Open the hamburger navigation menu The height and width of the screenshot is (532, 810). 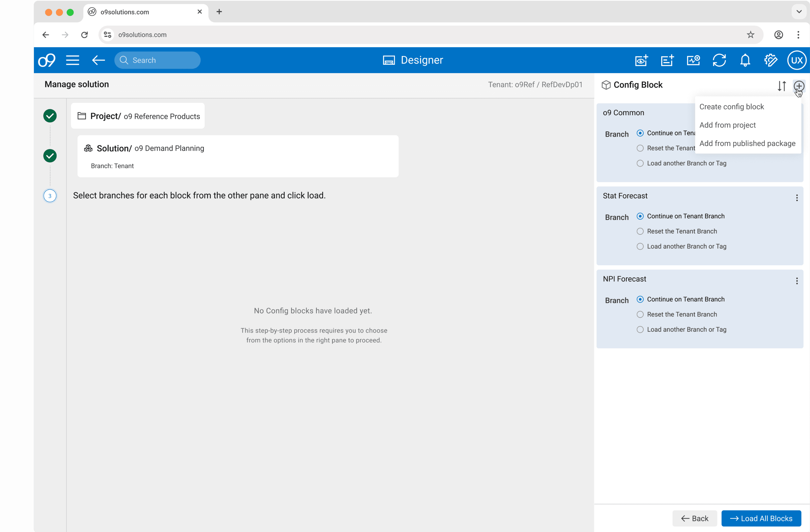[x=72, y=60]
